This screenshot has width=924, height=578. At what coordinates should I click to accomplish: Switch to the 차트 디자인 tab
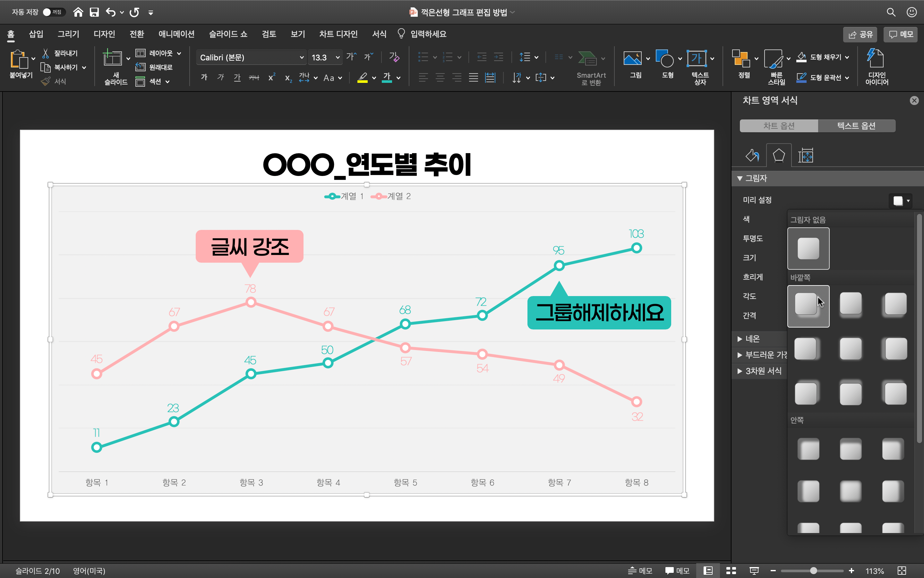(x=338, y=34)
